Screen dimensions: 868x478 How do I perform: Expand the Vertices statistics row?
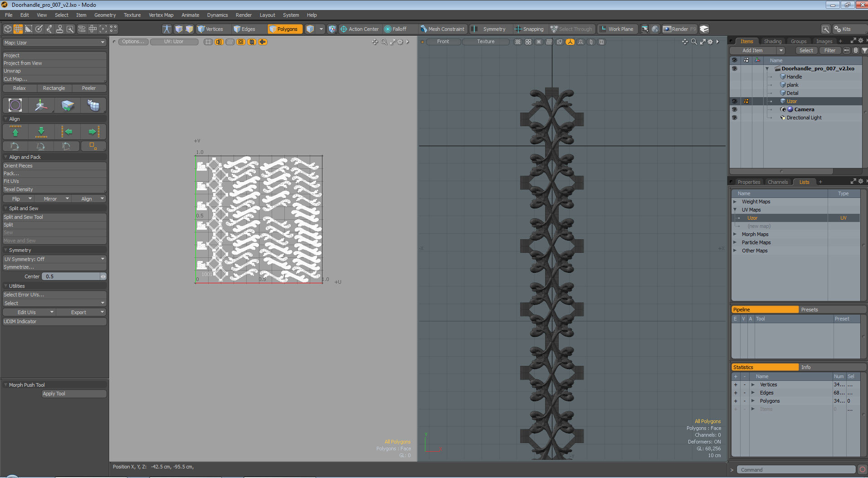click(x=753, y=384)
